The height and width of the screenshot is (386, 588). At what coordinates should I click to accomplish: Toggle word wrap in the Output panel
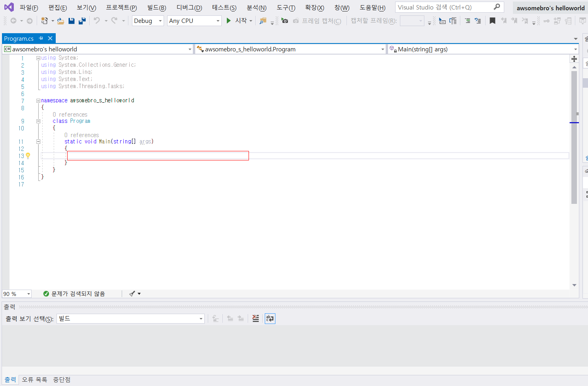[x=270, y=318]
